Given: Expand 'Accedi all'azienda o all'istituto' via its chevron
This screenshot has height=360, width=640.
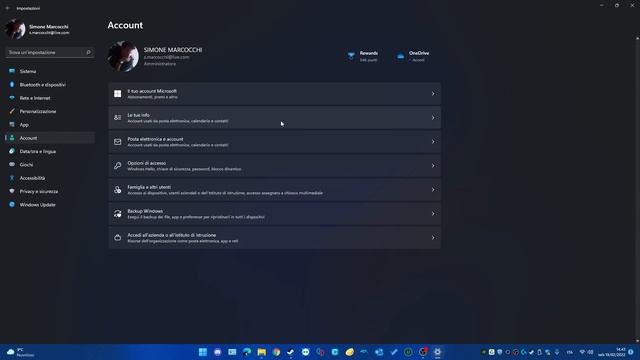Looking at the screenshot, I should [433, 238].
